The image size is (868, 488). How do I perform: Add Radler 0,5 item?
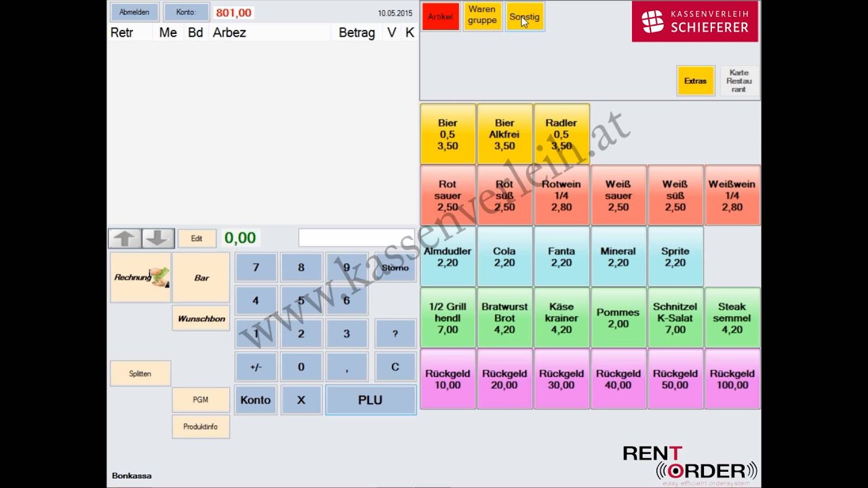coord(561,134)
